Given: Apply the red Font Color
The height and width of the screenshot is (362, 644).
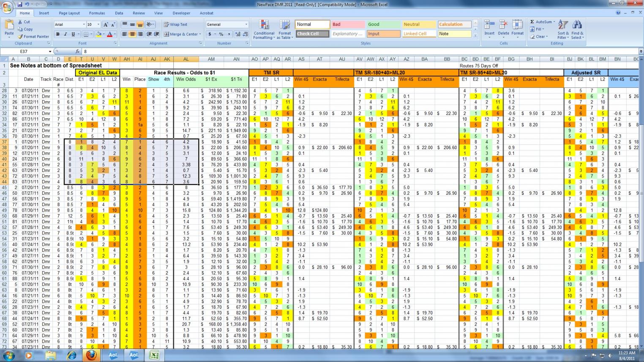Looking at the screenshot, I should (109, 34).
